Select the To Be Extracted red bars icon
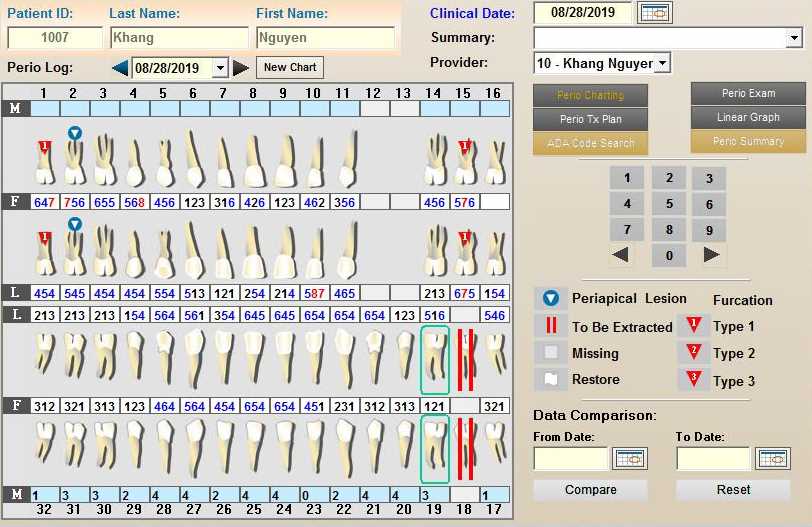The width and height of the screenshot is (812, 527). 551,326
